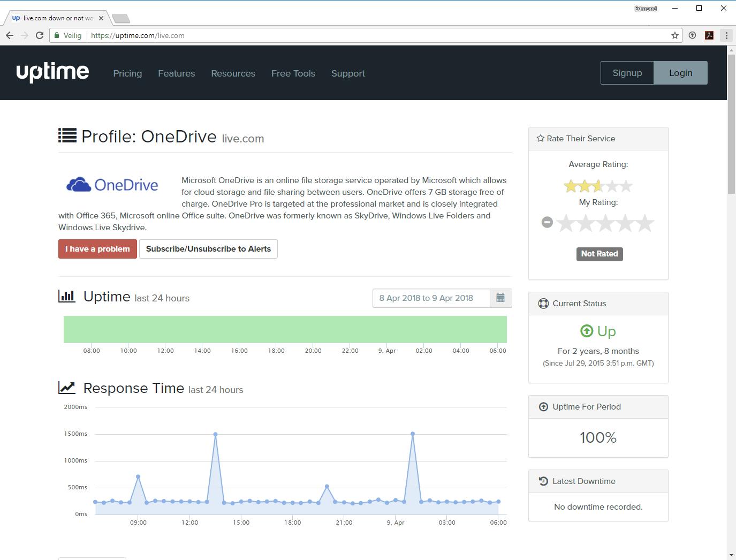Open the Chrome three-dot menu
This screenshot has width=736, height=560.
[x=726, y=35]
